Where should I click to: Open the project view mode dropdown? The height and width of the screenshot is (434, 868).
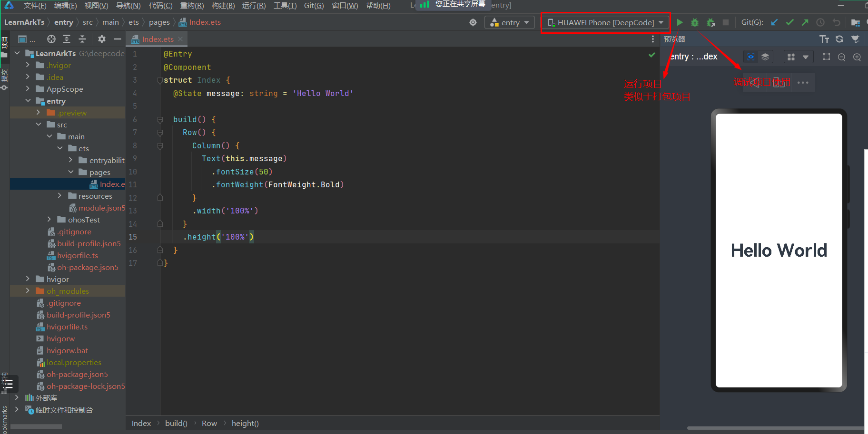(27, 39)
